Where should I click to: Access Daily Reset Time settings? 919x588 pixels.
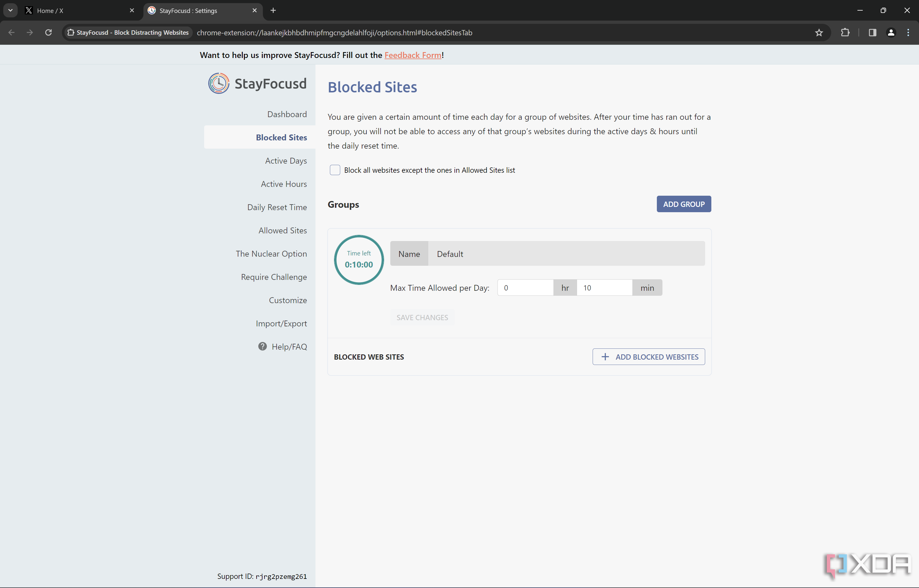[277, 207]
